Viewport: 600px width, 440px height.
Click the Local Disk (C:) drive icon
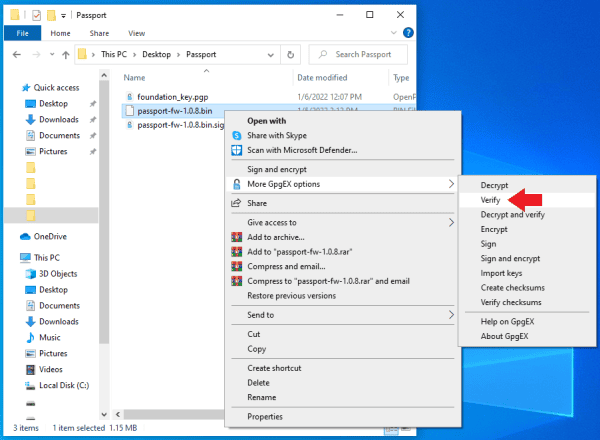pyautogui.click(x=30, y=386)
